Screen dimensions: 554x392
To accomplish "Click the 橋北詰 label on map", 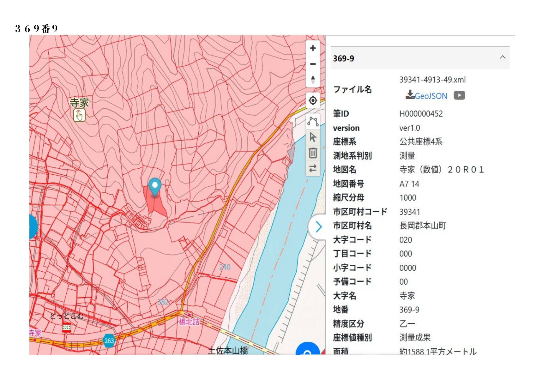I will [x=189, y=322].
